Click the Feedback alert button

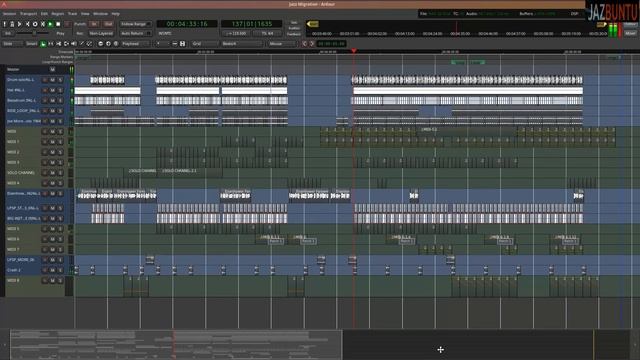[x=293, y=34]
